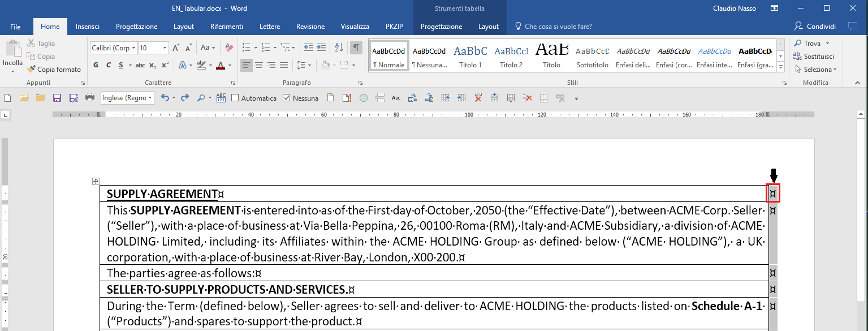The image size is (868, 331).
Task: Switch to the Riferimenti tab
Action: click(227, 27)
